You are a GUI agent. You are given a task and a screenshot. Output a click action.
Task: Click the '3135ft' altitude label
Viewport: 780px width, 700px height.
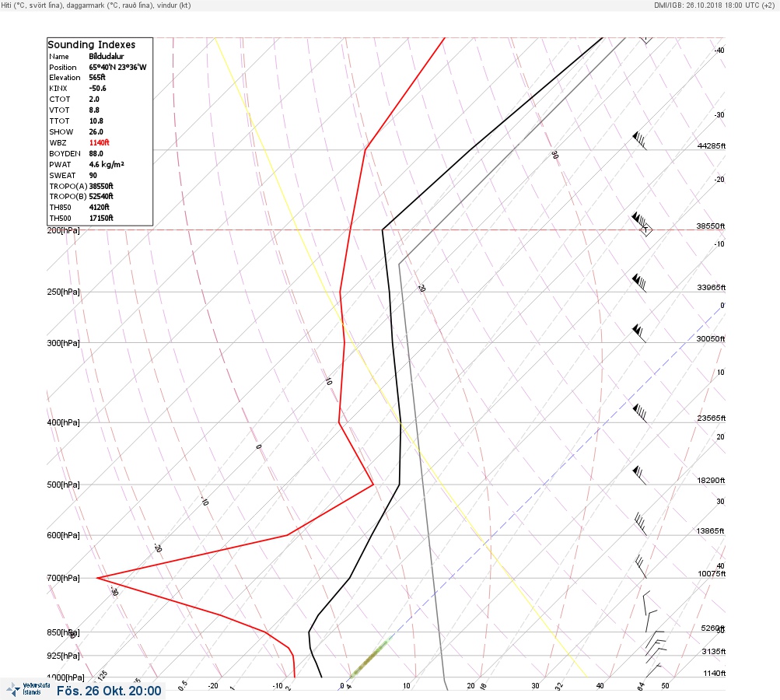tap(714, 652)
